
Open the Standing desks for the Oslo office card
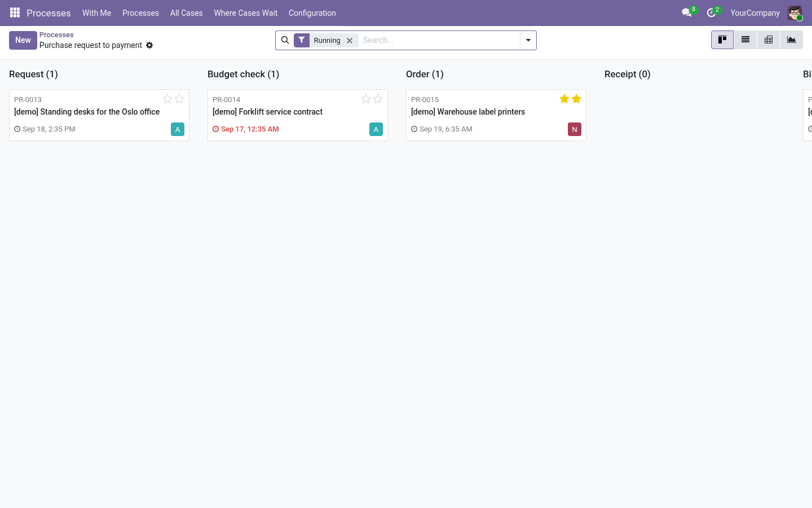[x=99, y=115]
